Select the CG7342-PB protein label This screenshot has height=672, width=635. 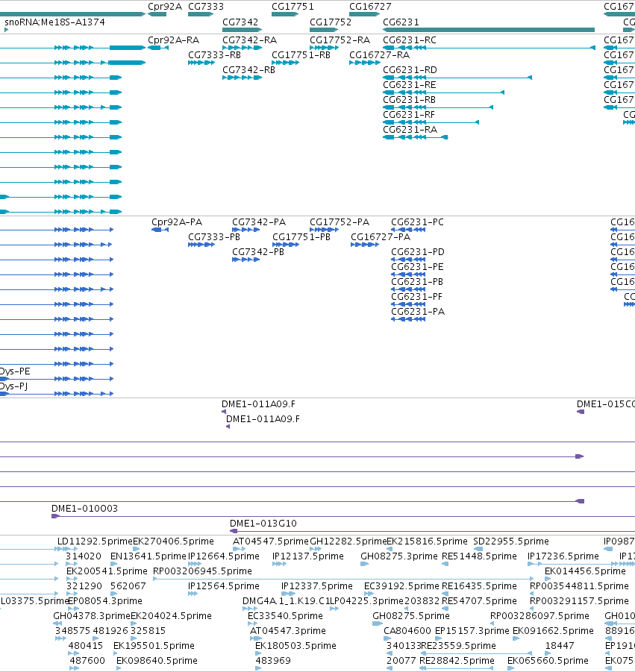pyautogui.click(x=258, y=251)
